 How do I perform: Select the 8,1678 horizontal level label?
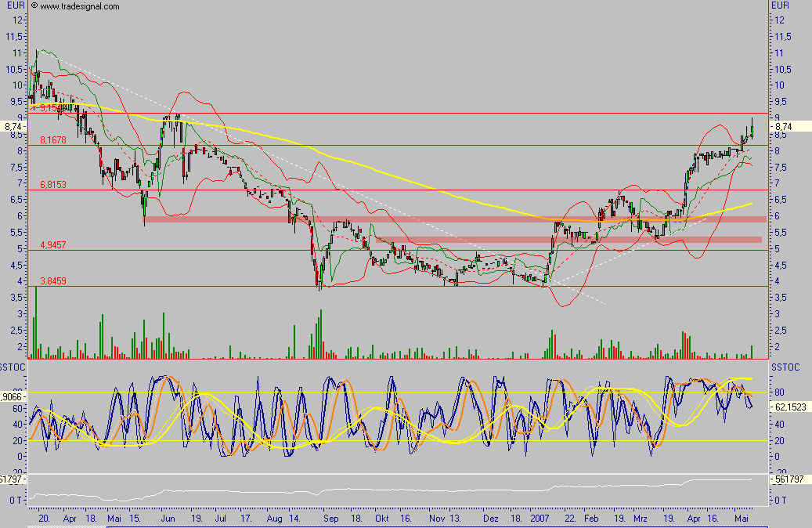click(52, 140)
